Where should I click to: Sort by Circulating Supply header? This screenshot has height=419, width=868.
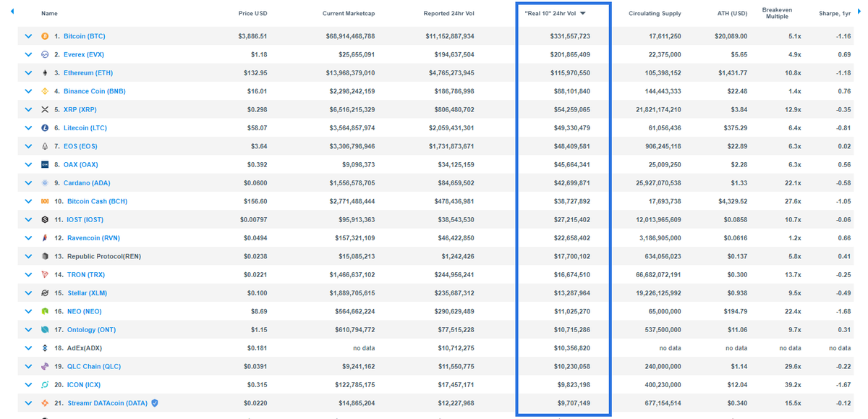pyautogui.click(x=655, y=14)
